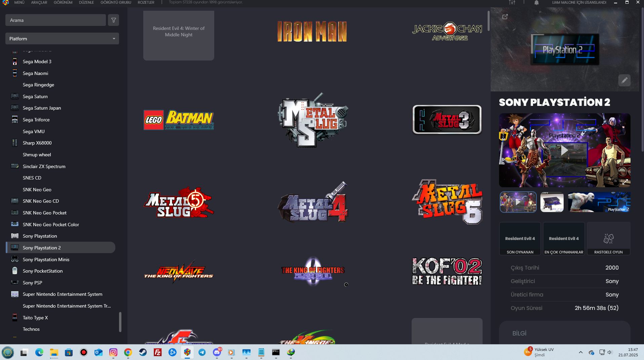Screen dimensions: 644x360
Task: Click the Super Nintendo Entertainment System icon
Action: [x=15, y=294]
